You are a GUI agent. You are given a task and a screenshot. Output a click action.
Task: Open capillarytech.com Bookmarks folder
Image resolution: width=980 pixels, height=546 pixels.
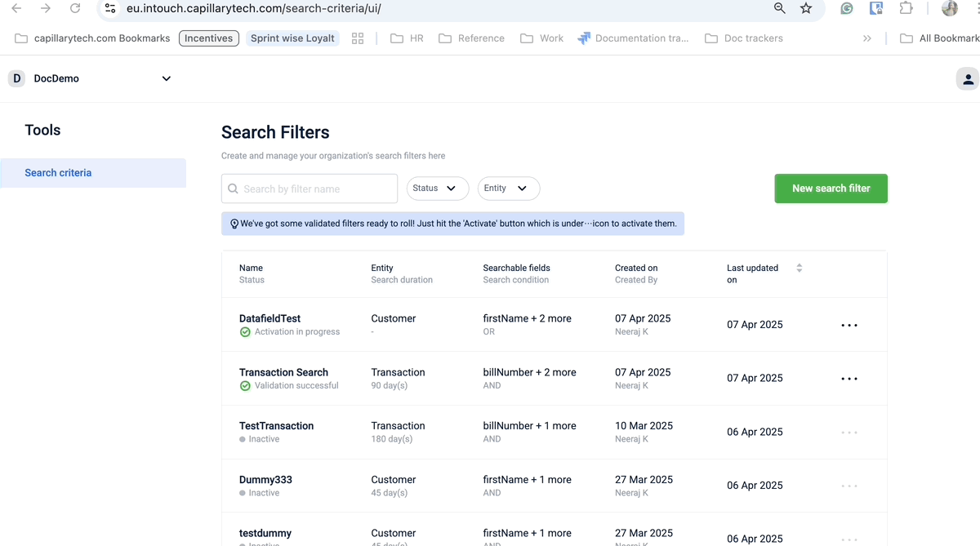pos(92,38)
